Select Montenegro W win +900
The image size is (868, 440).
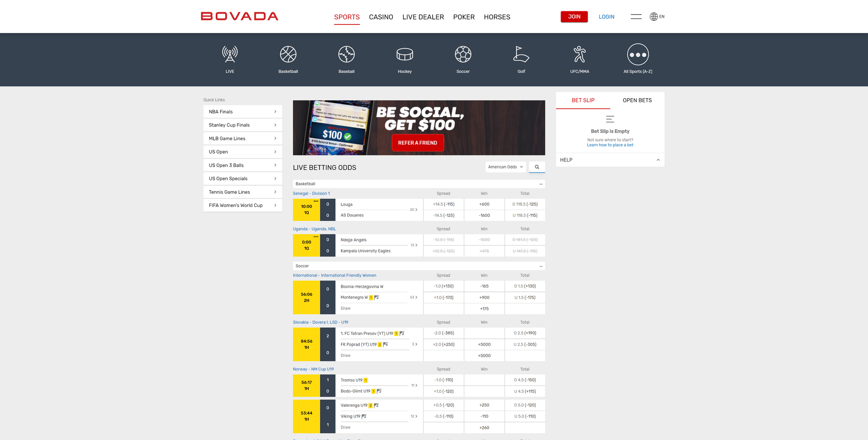pos(484,297)
